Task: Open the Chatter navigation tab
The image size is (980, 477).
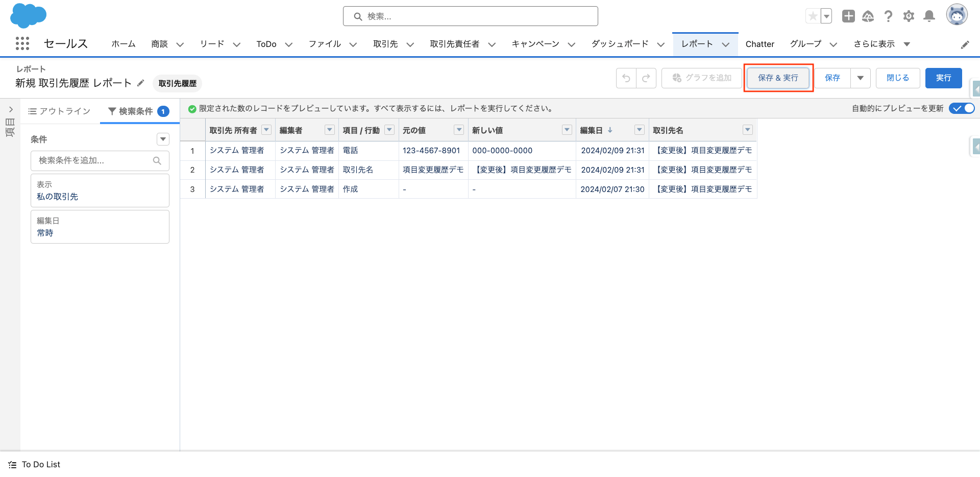Action: click(760, 44)
